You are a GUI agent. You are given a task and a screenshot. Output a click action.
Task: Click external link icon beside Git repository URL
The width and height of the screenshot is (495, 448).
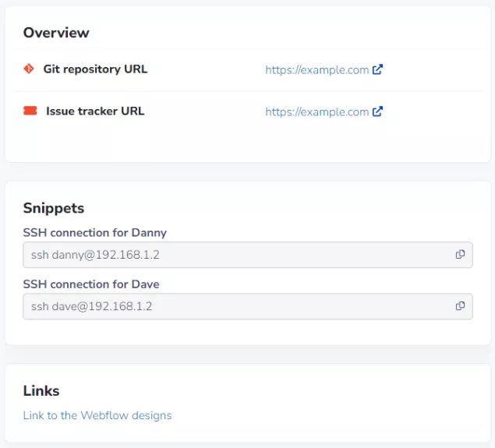[x=377, y=69]
